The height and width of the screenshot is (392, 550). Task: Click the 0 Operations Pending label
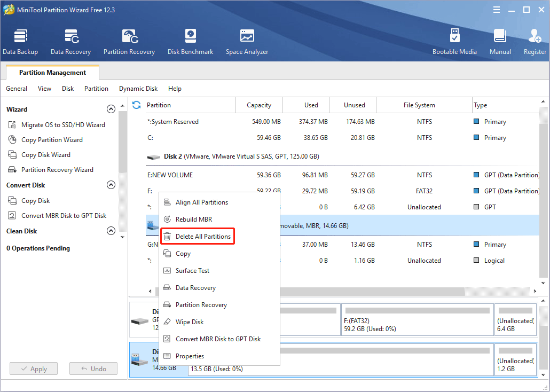coord(38,248)
